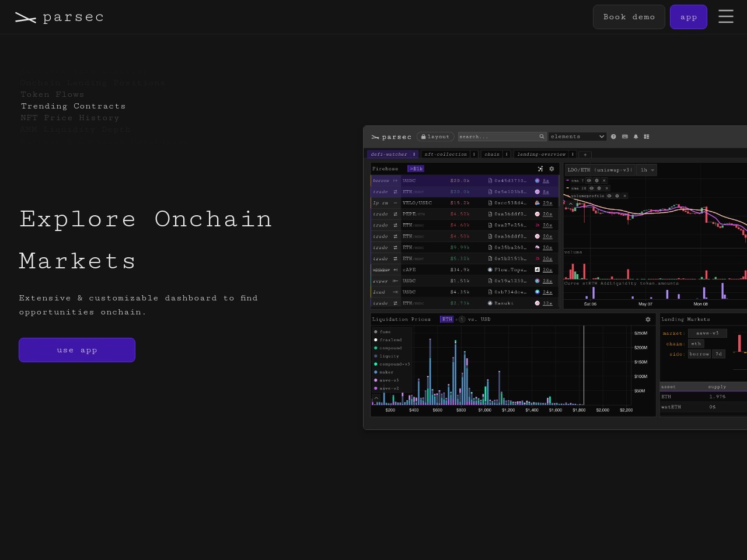Click the dashboard grid icon in the toolbar
This screenshot has height=560, width=747.
pos(647,136)
